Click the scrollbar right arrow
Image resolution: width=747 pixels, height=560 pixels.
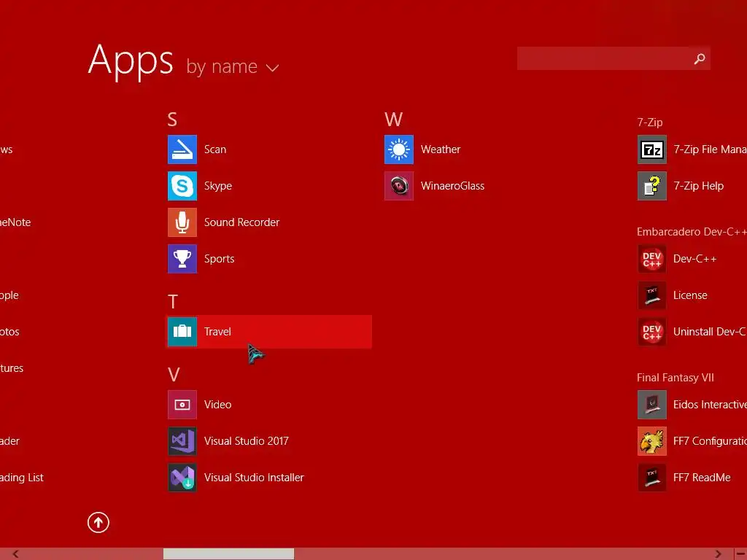pyautogui.click(x=718, y=554)
